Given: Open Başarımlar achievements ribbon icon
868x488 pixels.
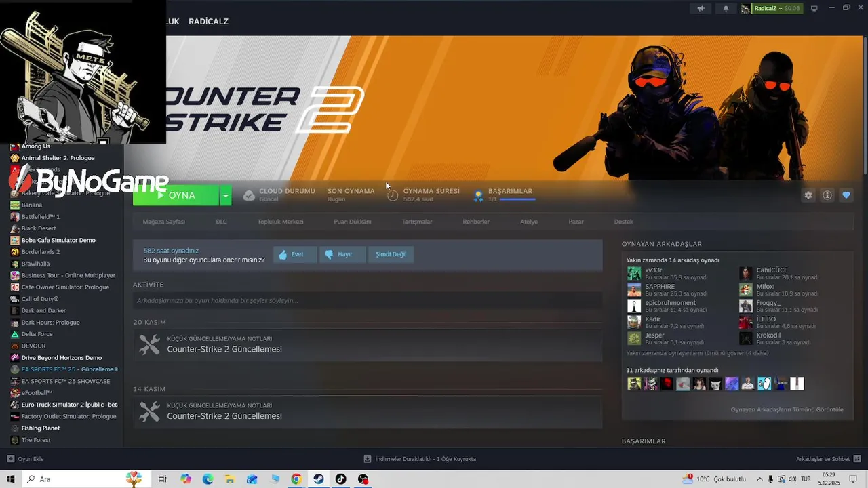Looking at the screenshot, I should 478,195.
